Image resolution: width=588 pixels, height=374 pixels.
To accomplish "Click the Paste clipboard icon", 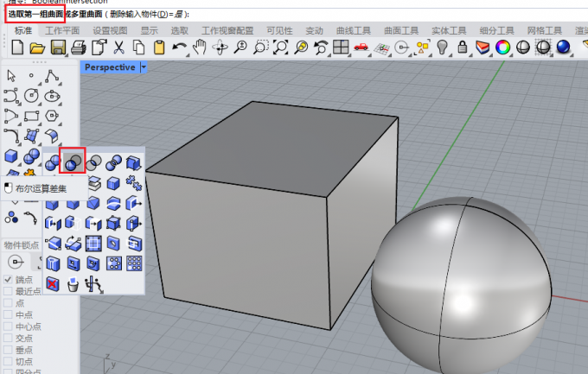I will click(159, 48).
